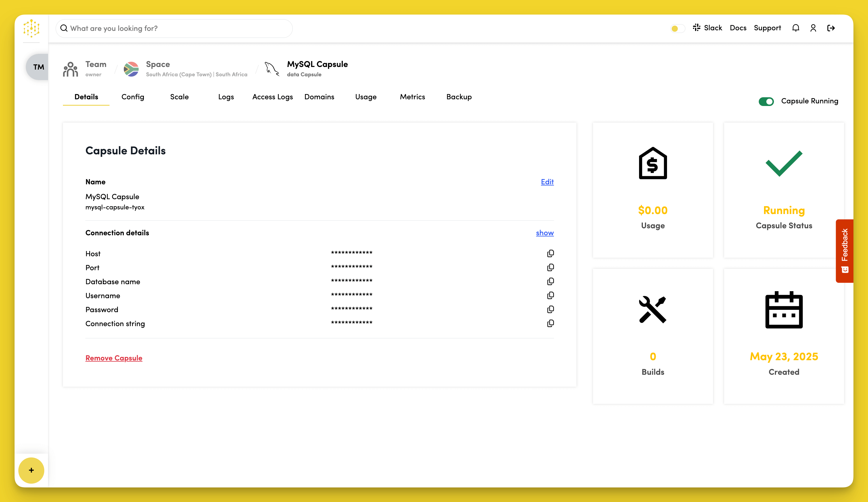Open notifications with the bell icon
Image resolution: width=868 pixels, height=502 pixels.
coord(796,28)
